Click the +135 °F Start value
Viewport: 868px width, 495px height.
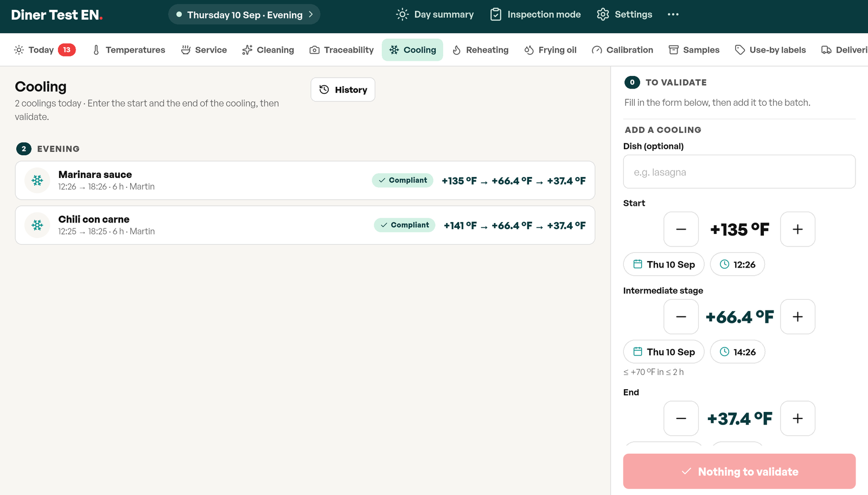(x=739, y=229)
